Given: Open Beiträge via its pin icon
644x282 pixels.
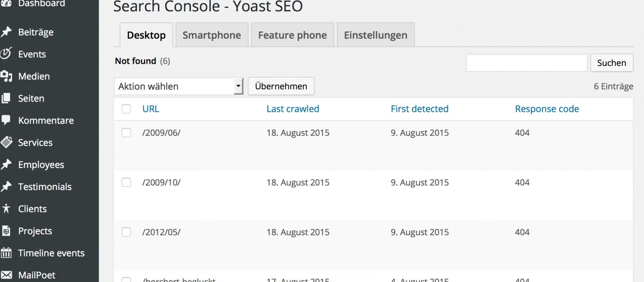Looking at the screenshot, I should click(6, 32).
